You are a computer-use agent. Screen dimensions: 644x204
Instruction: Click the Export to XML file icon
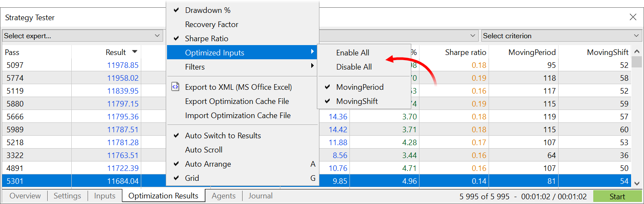pos(175,87)
